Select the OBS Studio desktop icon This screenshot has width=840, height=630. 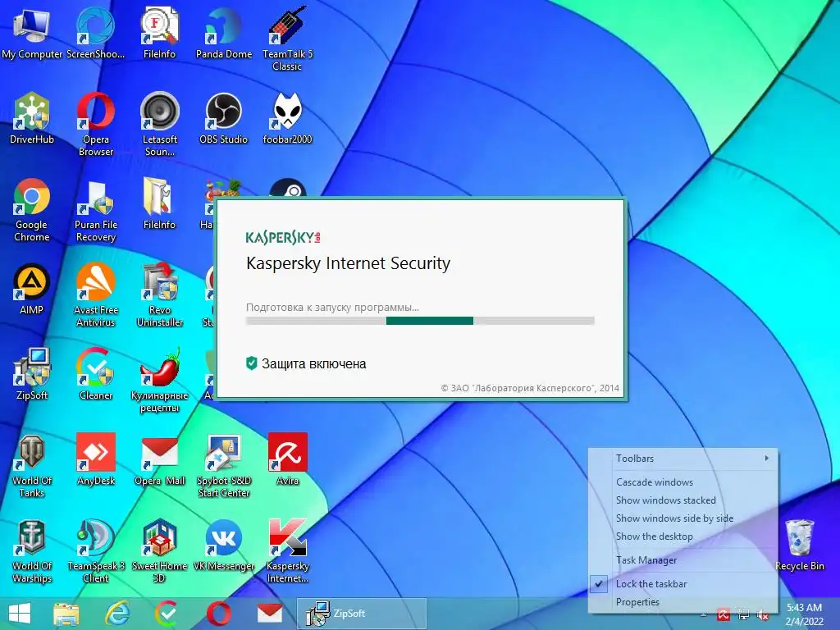click(223, 118)
